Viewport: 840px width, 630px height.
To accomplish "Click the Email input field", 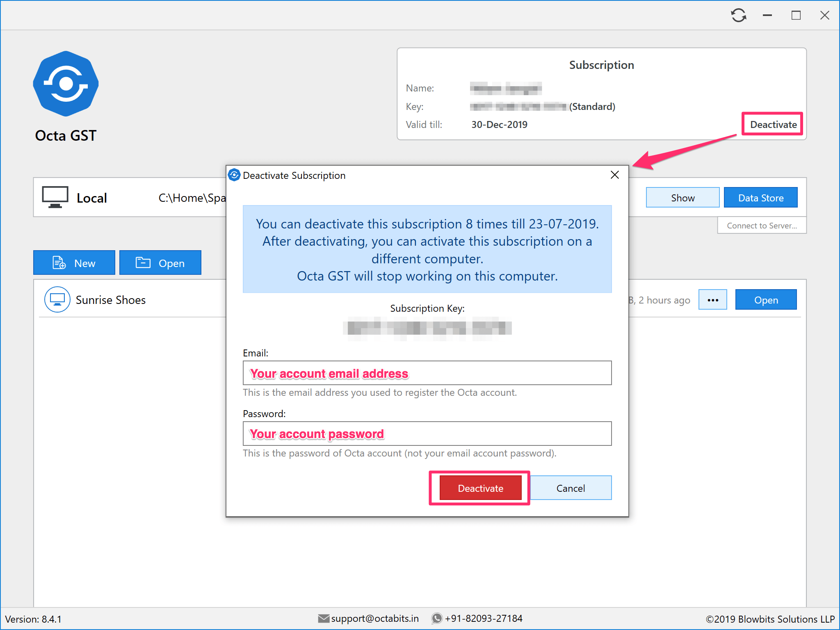I will pyautogui.click(x=427, y=373).
